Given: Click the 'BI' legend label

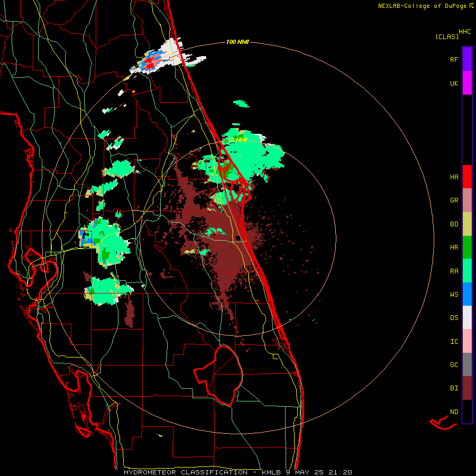Looking at the screenshot, I should [454, 388].
